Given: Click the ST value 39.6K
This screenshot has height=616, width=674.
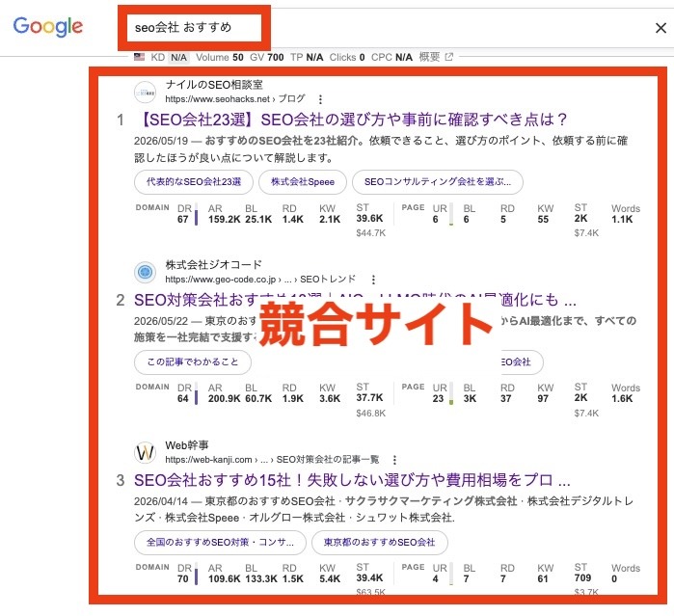Looking at the screenshot, I should (x=369, y=219).
